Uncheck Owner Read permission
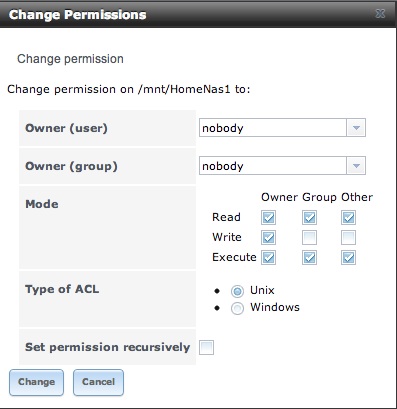The image size is (397, 409). point(268,218)
